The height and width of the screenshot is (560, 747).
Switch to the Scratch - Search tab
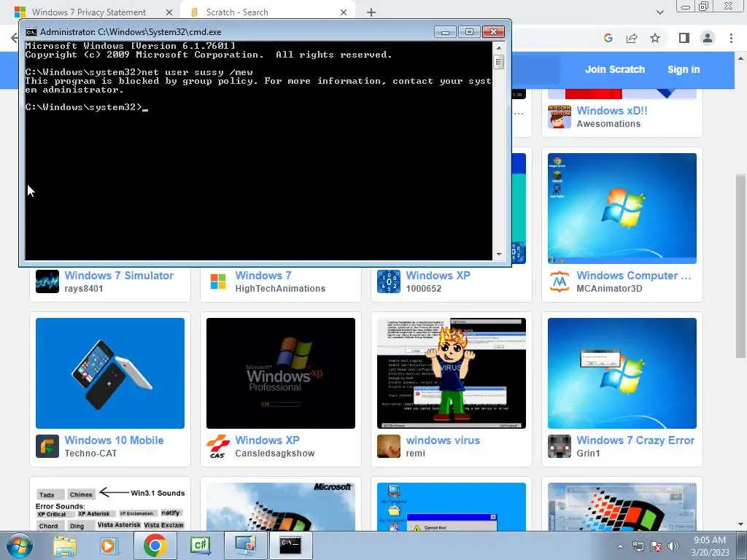pyautogui.click(x=237, y=12)
